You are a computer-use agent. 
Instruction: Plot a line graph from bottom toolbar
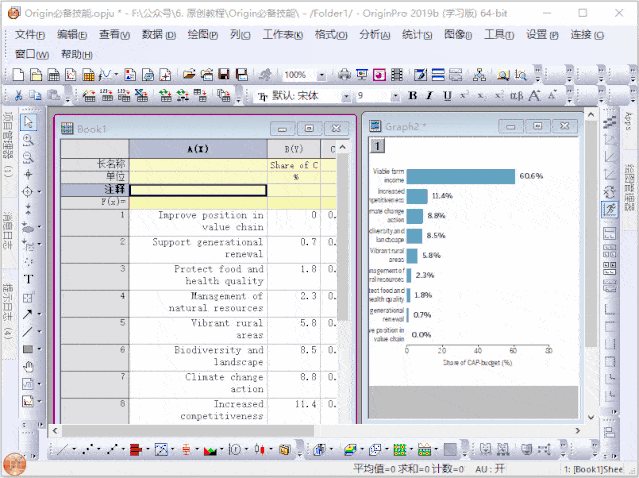pyautogui.click(x=62, y=450)
